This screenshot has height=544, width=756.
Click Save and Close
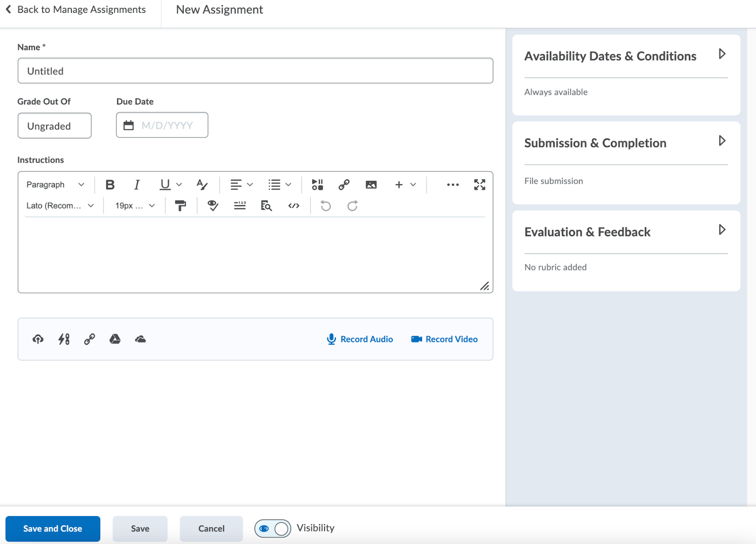(x=52, y=528)
